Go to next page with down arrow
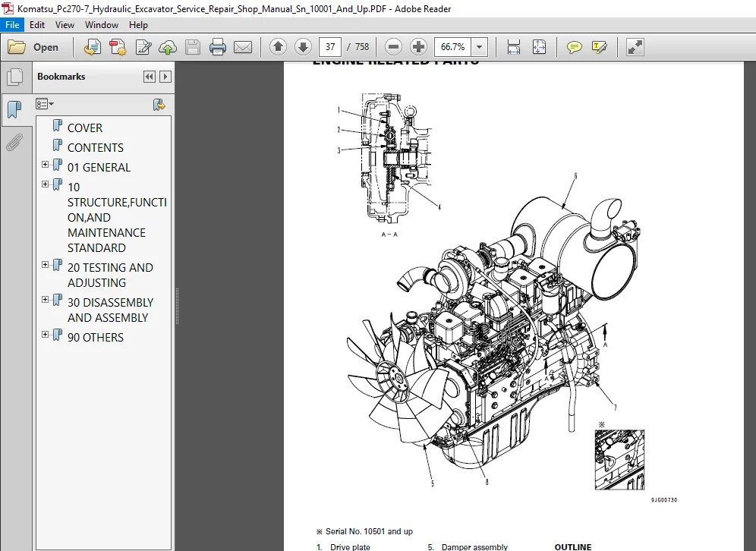The height and width of the screenshot is (551, 756). point(303,47)
